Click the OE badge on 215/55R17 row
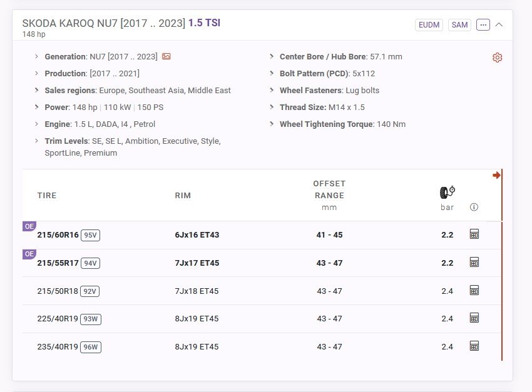 pyautogui.click(x=29, y=254)
